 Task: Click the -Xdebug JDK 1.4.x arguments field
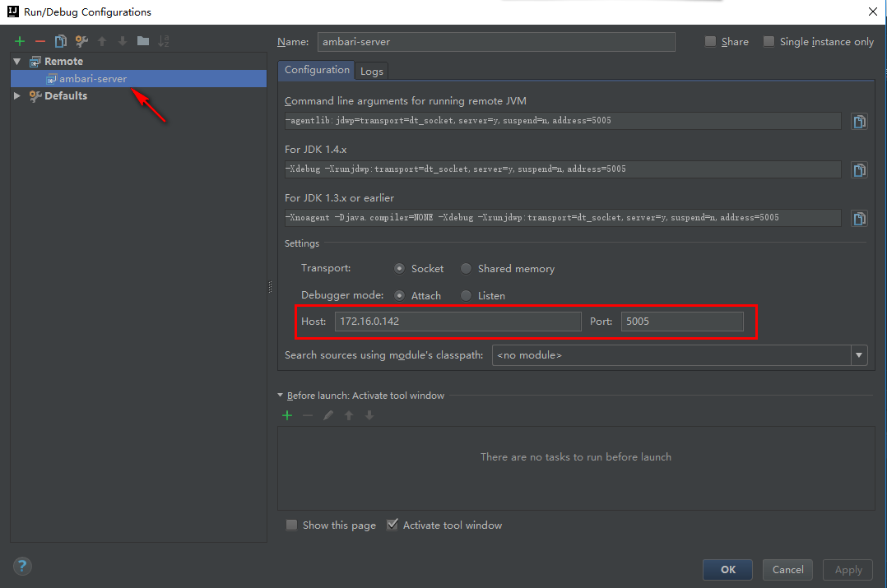point(562,169)
